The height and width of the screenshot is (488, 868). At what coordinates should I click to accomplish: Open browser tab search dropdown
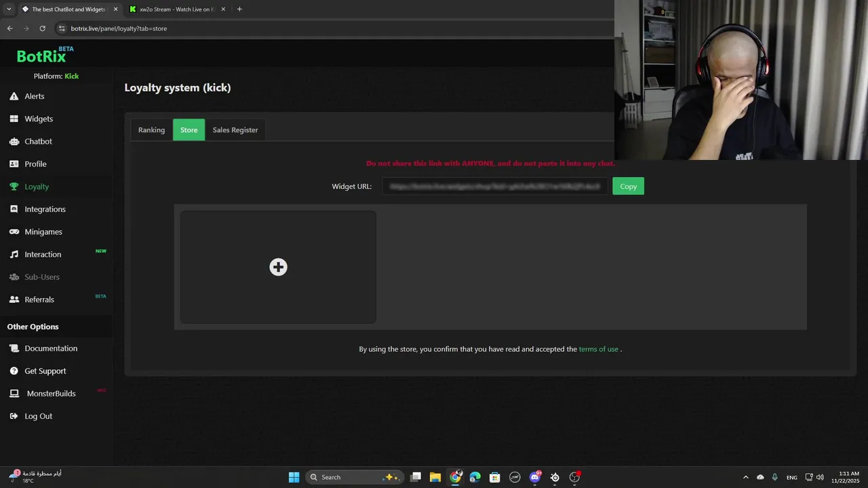coord(8,9)
